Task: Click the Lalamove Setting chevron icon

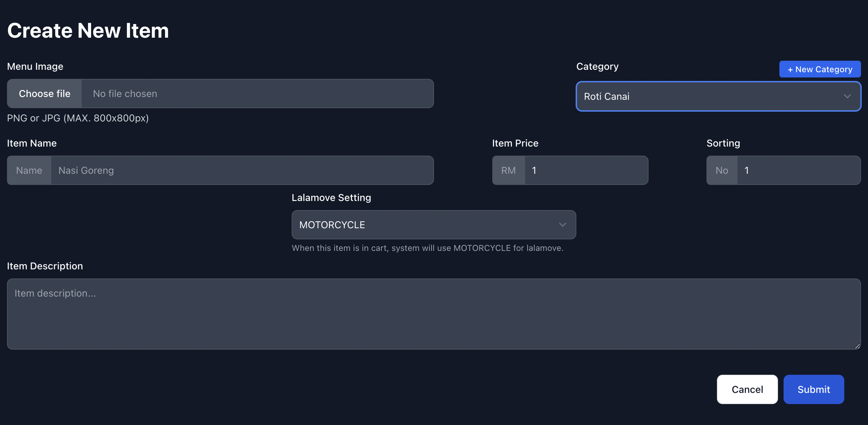Action: tap(562, 225)
